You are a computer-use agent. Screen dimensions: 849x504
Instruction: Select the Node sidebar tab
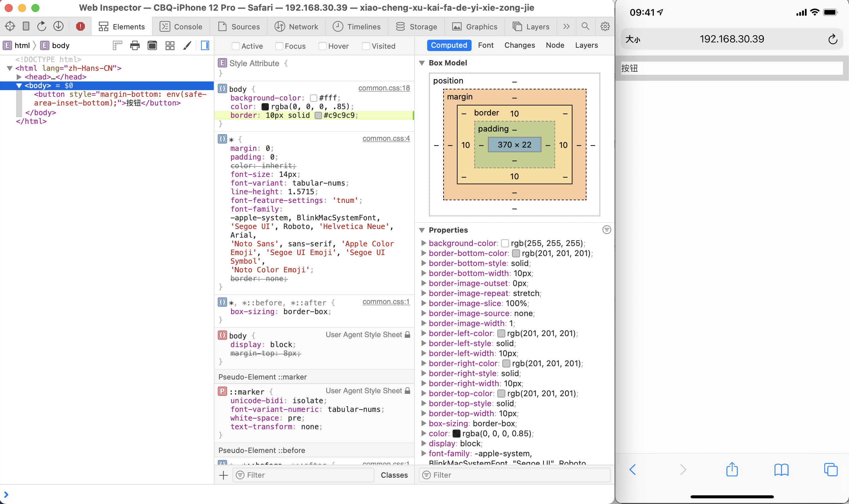tap(555, 45)
